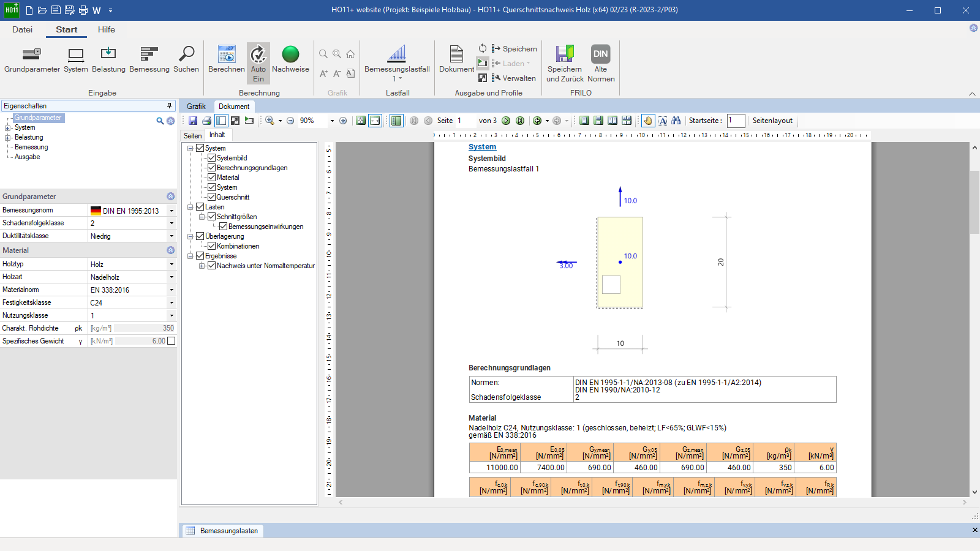Toggle the Spezifisches Gewicht checkbox
The width and height of the screenshot is (980, 551).
click(x=171, y=341)
